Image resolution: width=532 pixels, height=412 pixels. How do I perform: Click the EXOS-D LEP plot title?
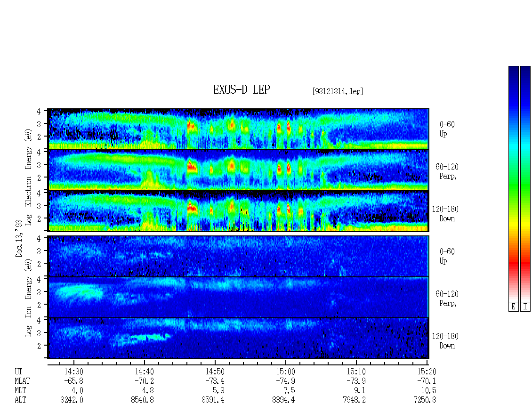[x=242, y=89]
